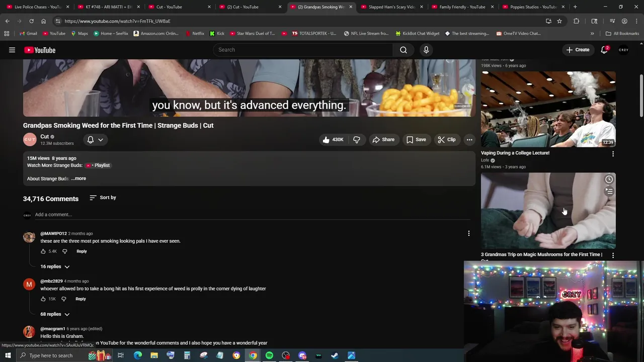Open the Chrome three-dot menu
644x362 pixels.
(x=636, y=21)
